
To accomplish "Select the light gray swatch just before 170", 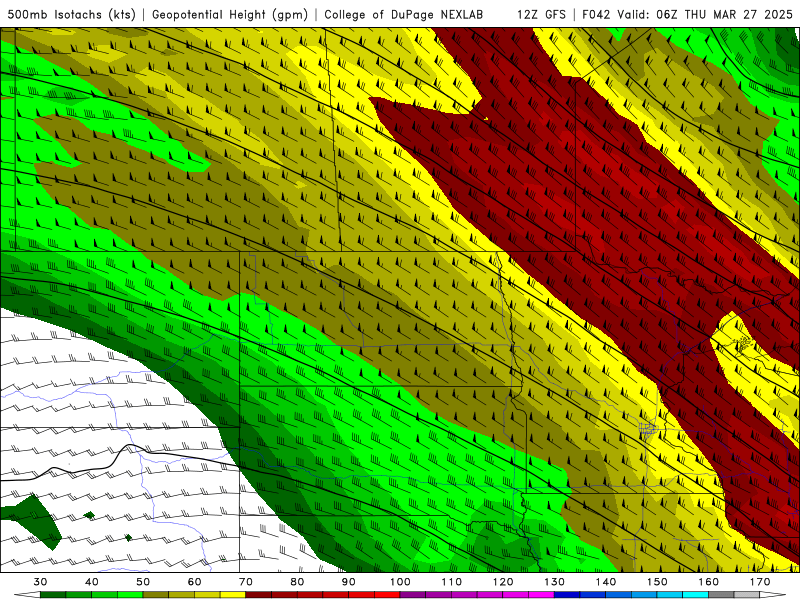I will point(747,595).
